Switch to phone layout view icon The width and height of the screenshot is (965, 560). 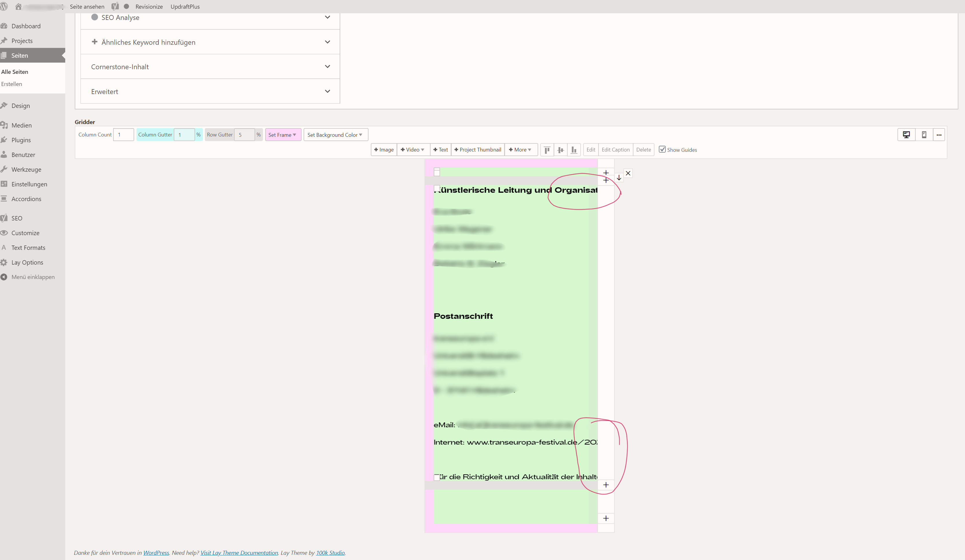[x=924, y=135]
